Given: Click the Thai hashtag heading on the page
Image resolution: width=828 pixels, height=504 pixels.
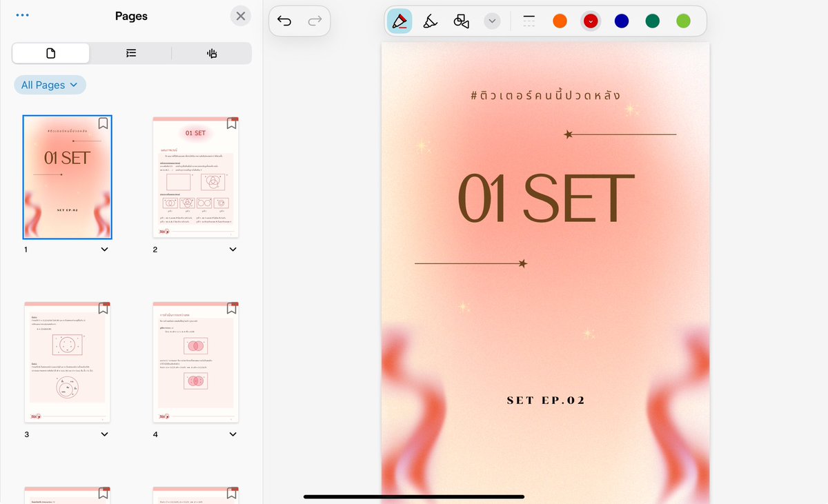Looking at the screenshot, I should pos(546,95).
